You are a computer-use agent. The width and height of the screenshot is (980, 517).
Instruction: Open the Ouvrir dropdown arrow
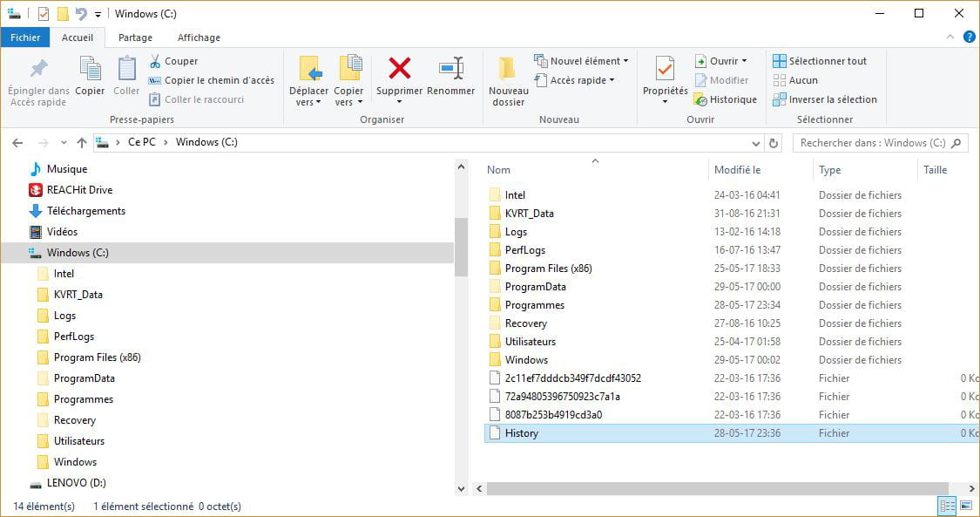(x=744, y=61)
